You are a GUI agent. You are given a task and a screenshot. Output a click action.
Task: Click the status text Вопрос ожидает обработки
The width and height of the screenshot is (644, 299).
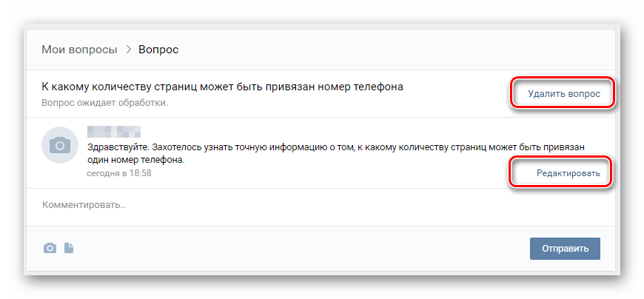(104, 102)
